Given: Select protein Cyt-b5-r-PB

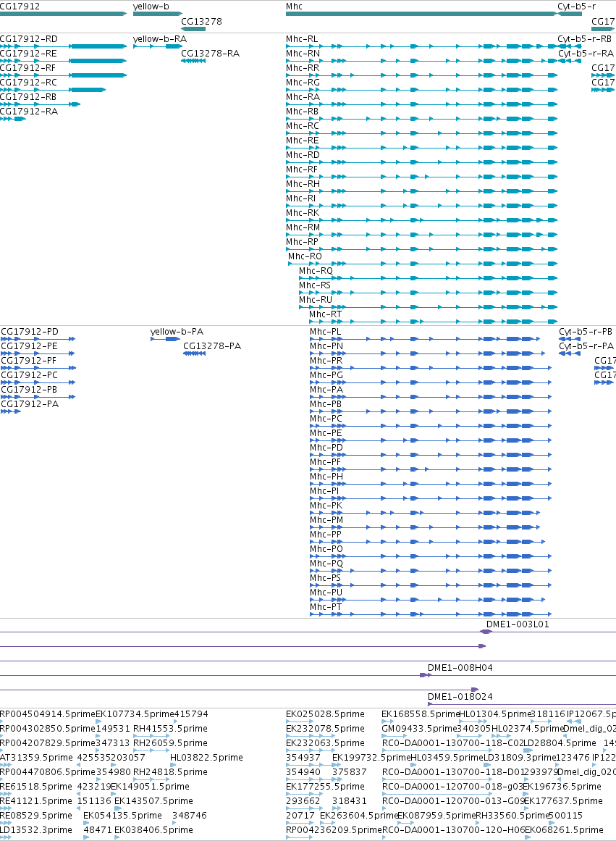Looking at the screenshot, I should click(x=586, y=332).
